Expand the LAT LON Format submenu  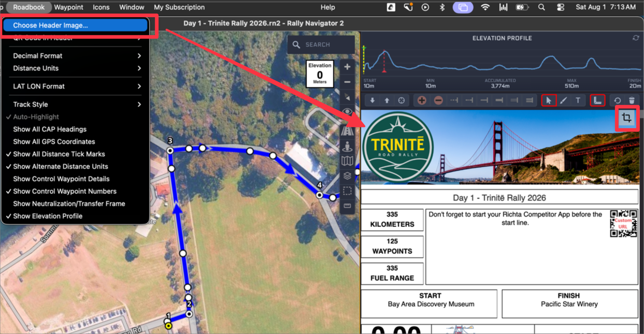75,86
